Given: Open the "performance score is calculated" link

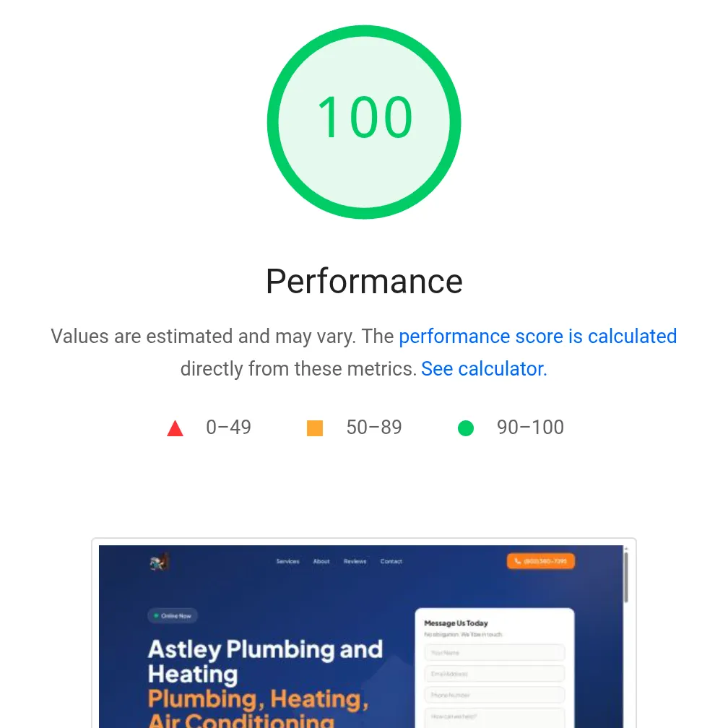Looking at the screenshot, I should pos(537,337).
